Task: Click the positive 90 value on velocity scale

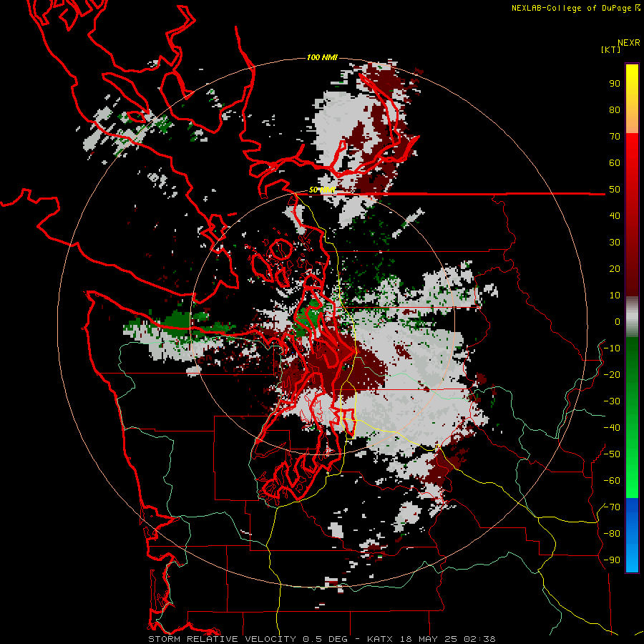Action: [615, 84]
